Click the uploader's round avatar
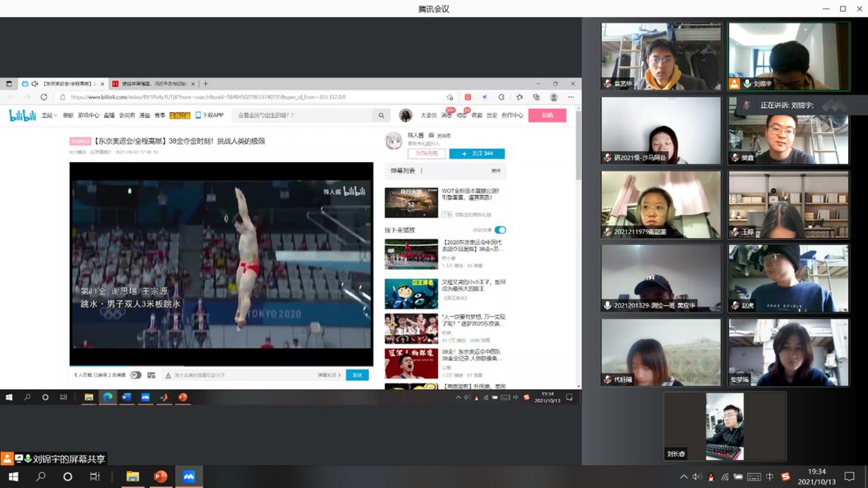Image resolution: width=868 pixels, height=488 pixels. pos(393,140)
